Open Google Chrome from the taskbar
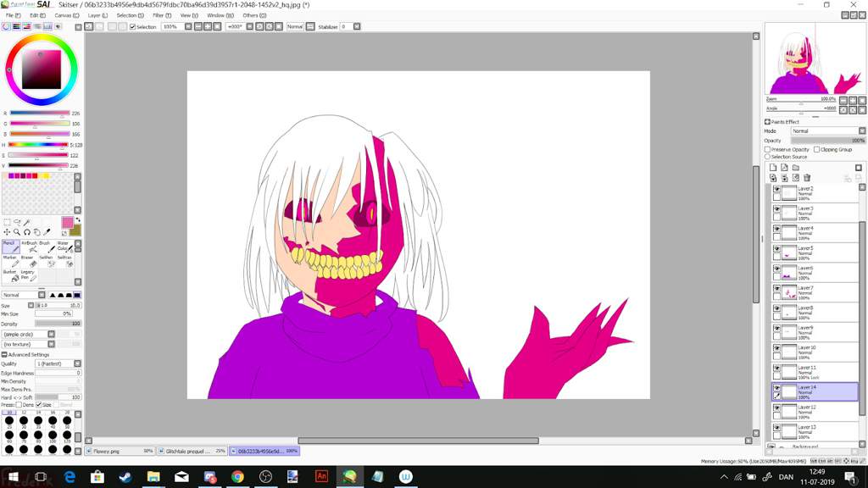 click(237, 476)
